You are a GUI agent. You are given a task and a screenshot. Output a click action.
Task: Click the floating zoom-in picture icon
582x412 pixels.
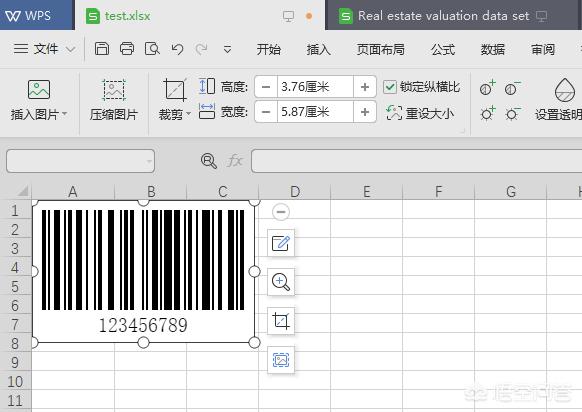(x=281, y=282)
